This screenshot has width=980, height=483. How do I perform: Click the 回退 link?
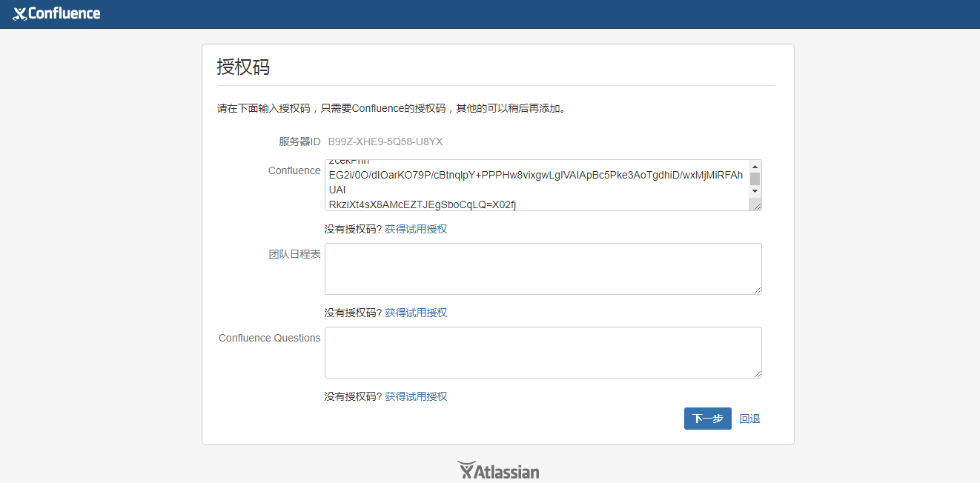coord(750,419)
